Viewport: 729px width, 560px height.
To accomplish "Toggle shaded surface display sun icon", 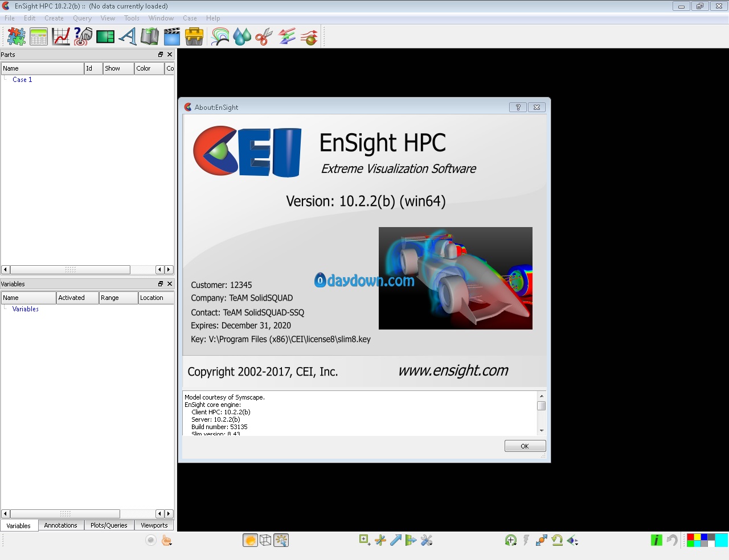I will [x=250, y=540].
